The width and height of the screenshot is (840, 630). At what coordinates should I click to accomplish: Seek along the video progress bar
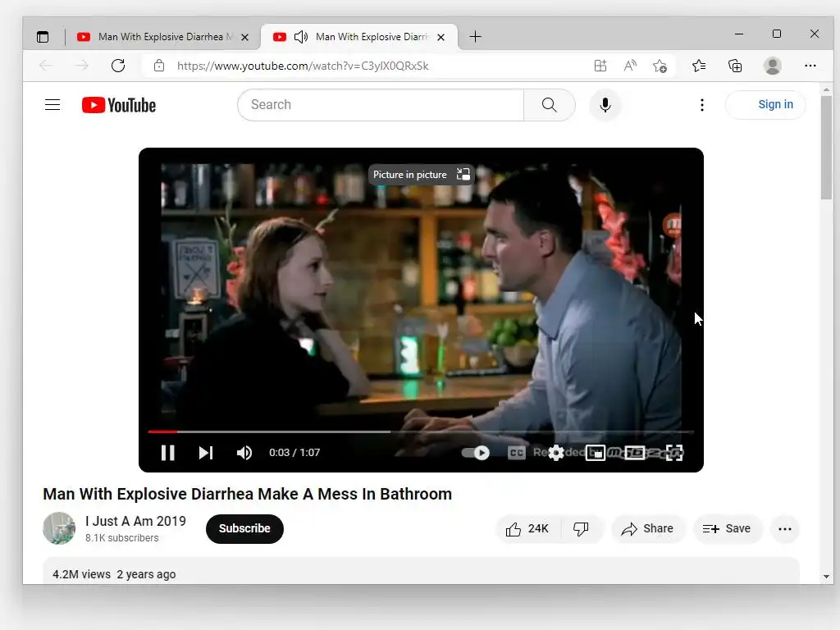tap(421, 431)
